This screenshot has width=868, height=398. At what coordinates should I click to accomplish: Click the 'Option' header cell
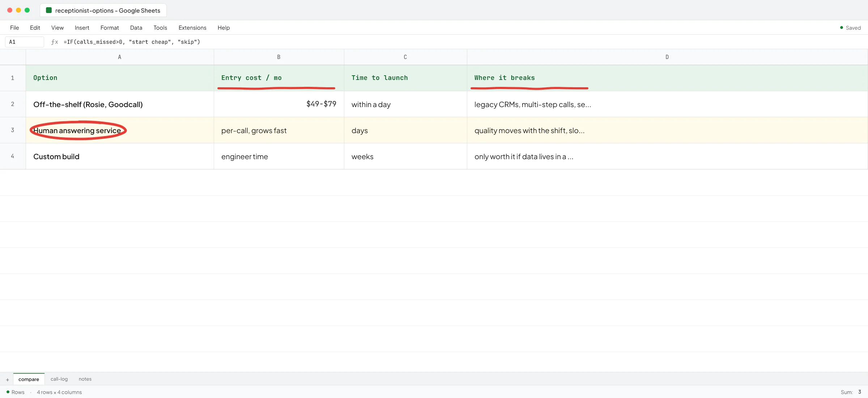point(120,78)
